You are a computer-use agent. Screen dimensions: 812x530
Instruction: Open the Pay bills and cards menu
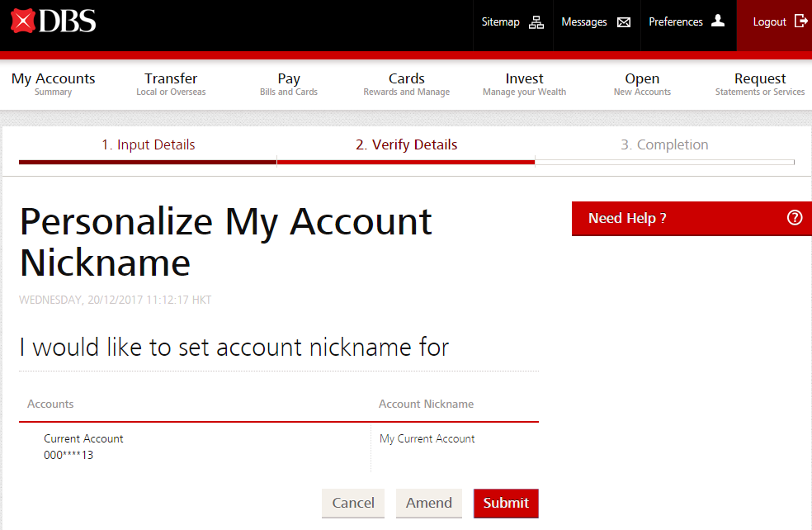tap(289, 84)
